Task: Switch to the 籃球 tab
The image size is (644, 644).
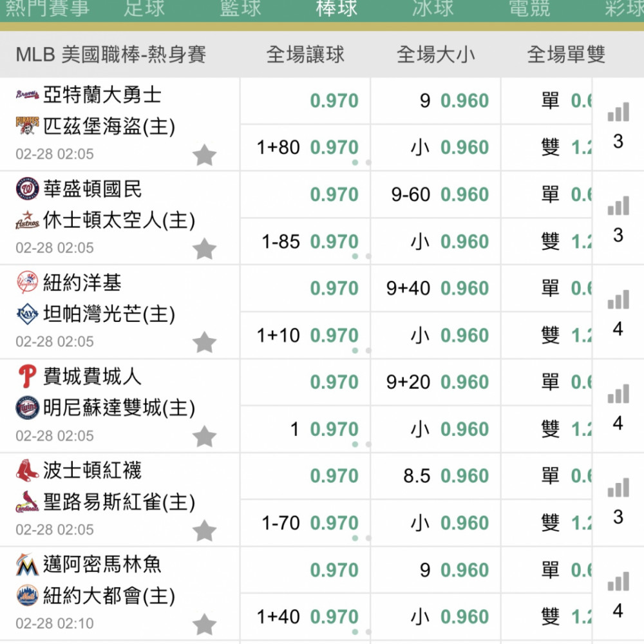Action: (x=240, y=8)
